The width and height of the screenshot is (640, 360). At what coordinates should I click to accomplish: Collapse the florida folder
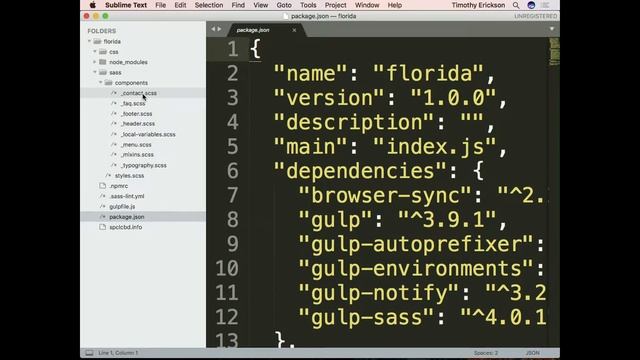(x=89, y=41)
